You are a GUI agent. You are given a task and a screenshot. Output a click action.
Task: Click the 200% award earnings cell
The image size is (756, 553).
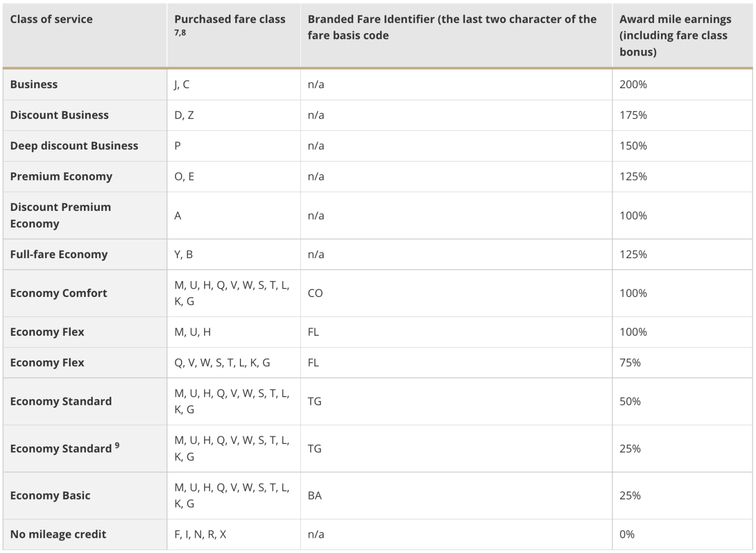(633, 84)
